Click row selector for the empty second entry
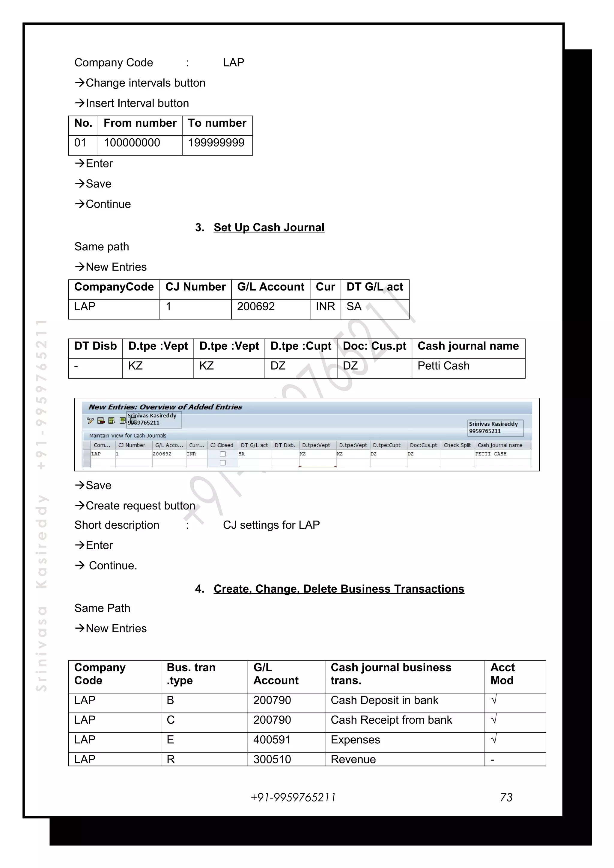 [87, 463]
